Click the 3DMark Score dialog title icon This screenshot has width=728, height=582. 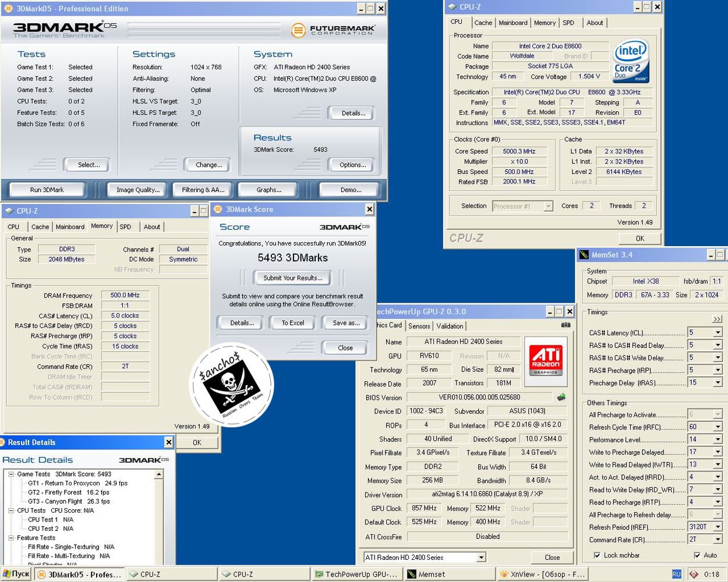(x=218, y=210)
